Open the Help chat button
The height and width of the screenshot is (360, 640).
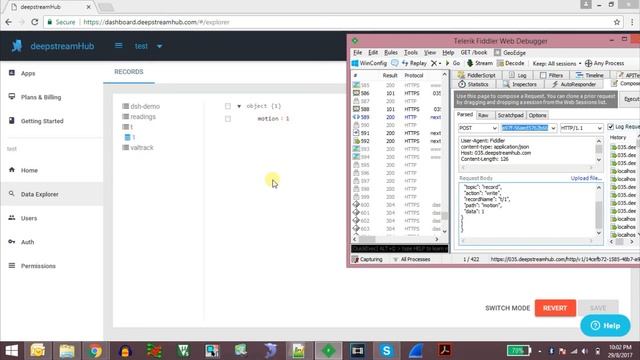click(605, 325)
